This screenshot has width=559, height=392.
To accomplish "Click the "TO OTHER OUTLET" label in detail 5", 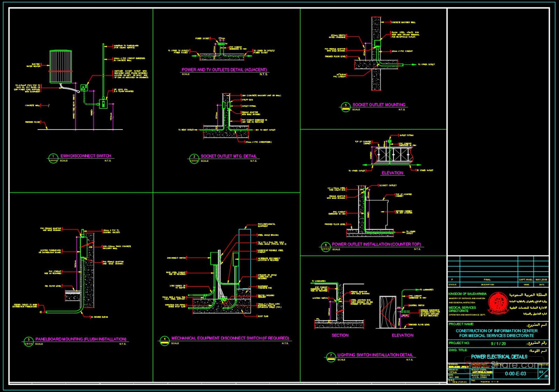I will 427,65.
